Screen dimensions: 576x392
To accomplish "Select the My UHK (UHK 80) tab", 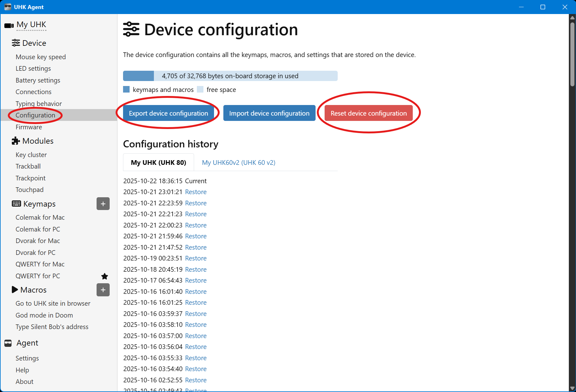I will coord(158,163).
